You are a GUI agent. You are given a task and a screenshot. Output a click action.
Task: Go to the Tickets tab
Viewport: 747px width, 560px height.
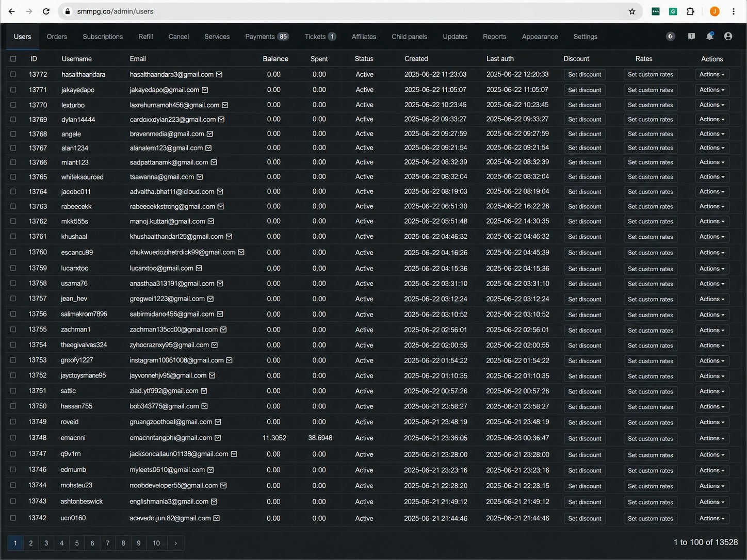point(320,37)
